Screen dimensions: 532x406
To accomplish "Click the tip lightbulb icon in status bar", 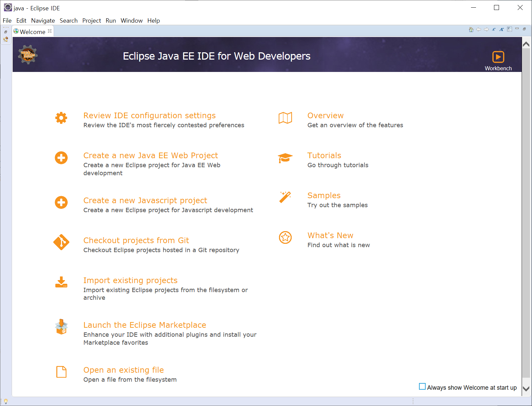I will [x=6, y=401].
